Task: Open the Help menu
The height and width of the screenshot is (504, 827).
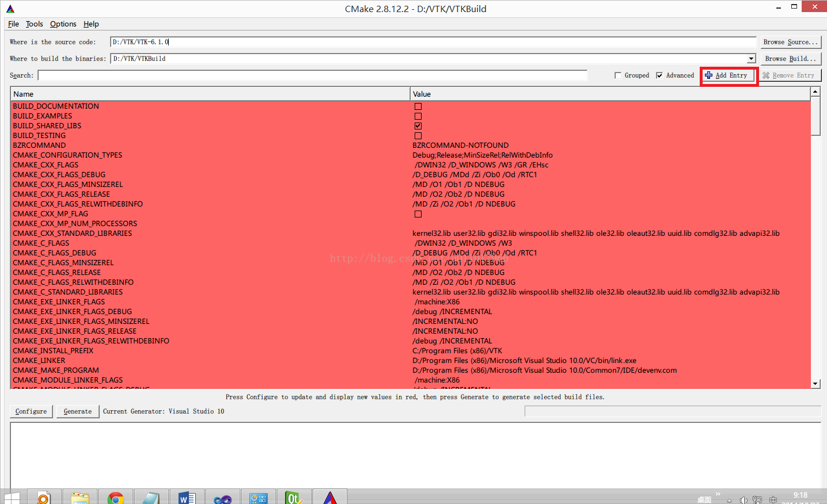Action: (x=91, y=24)
